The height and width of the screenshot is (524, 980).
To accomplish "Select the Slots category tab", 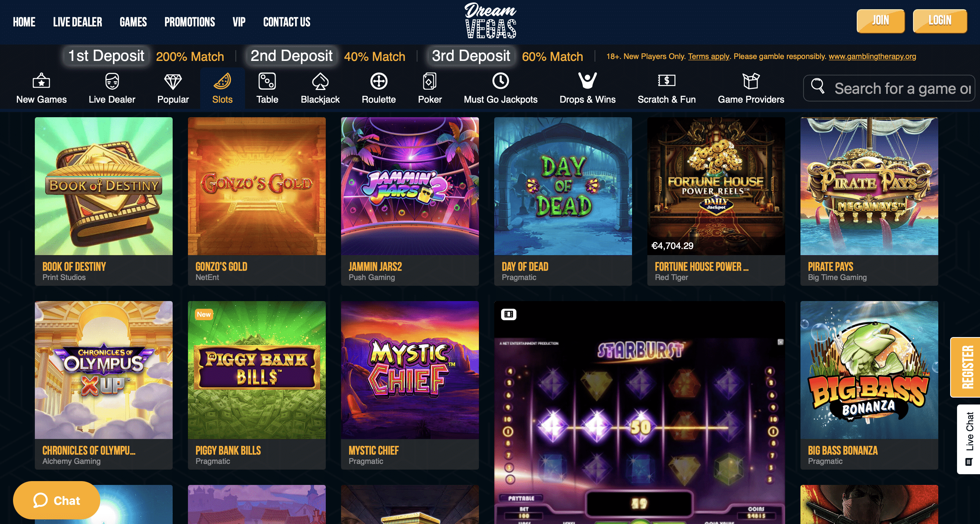I will coord(222,88).
